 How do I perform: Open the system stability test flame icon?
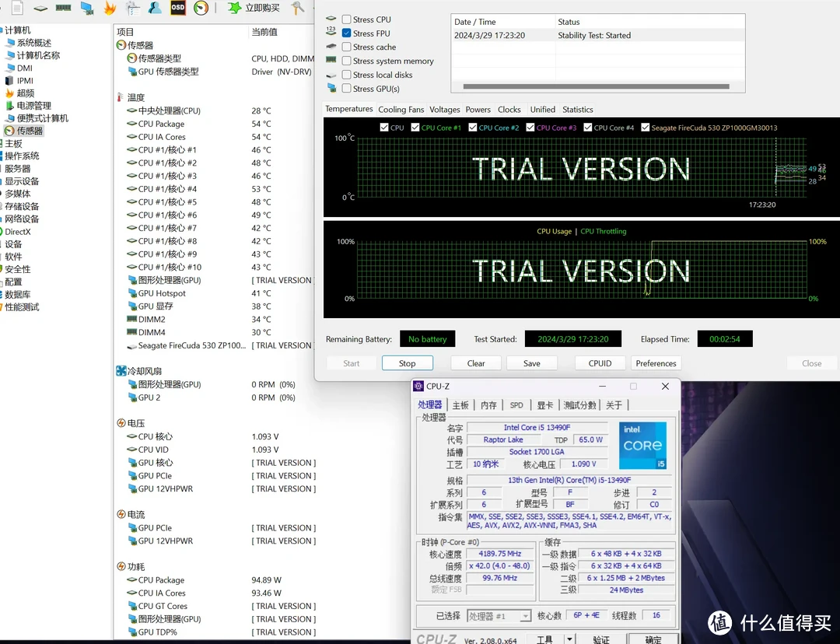[110, 8]
